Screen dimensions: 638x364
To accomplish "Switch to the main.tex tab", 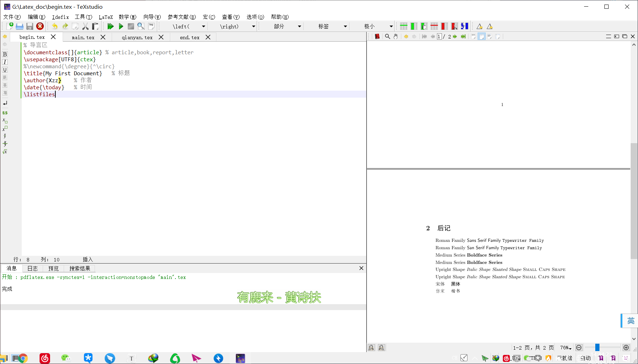I will click(82, 37).
